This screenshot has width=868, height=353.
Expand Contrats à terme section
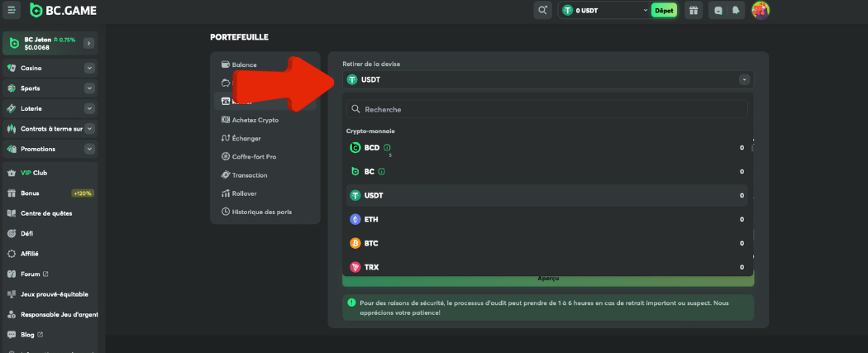(89, 129)
